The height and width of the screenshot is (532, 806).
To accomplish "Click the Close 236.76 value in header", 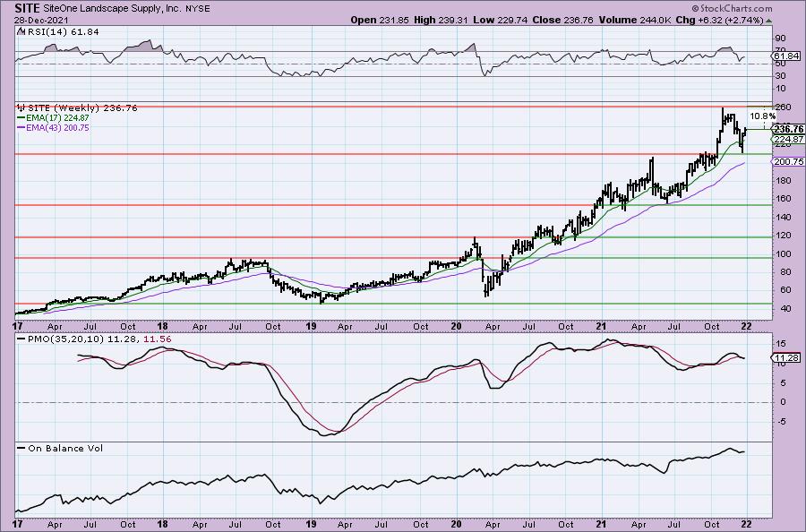I will [x=562, y=20].
